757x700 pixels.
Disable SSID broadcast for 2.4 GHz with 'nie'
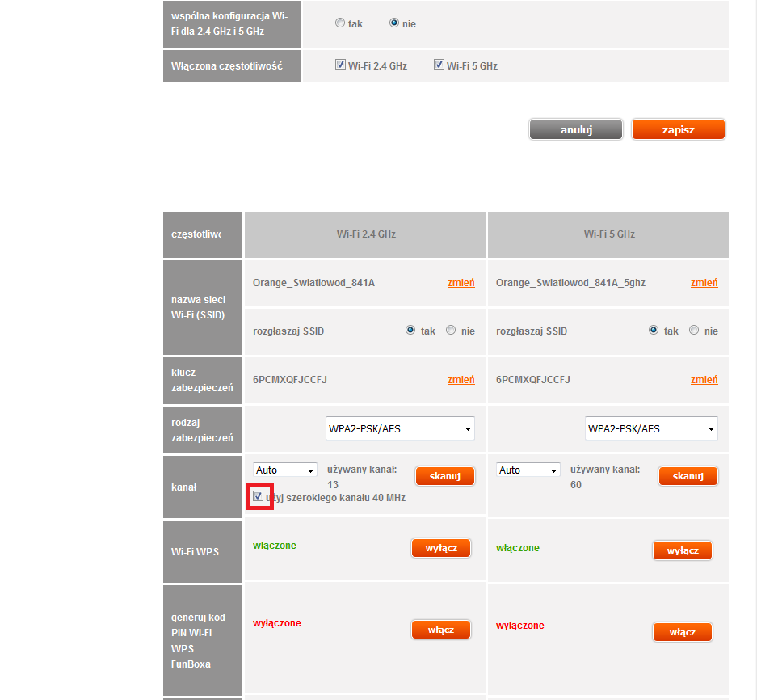tap(451, 331)
